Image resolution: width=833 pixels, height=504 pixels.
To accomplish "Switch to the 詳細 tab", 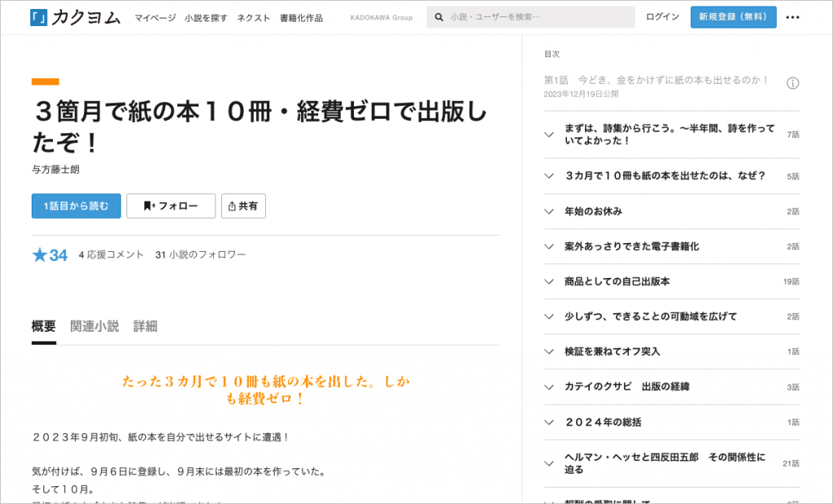I will 145,326.
